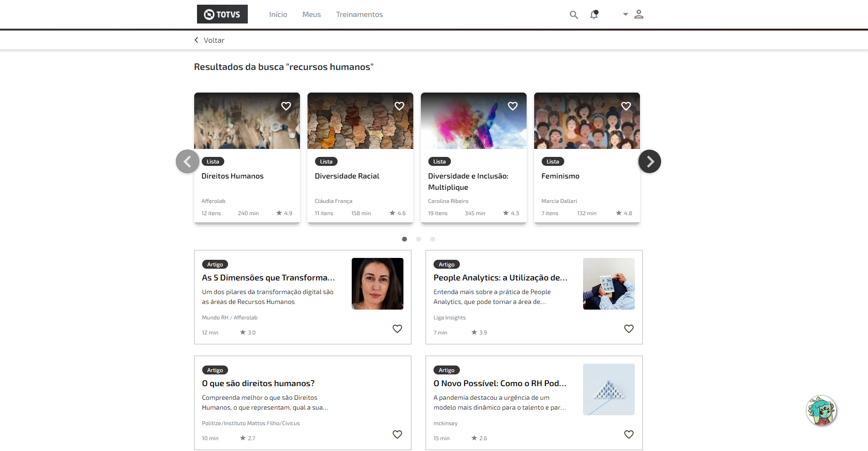
Task: Favorite As 5 Dimensões article
Action: [x=397, y=329]
